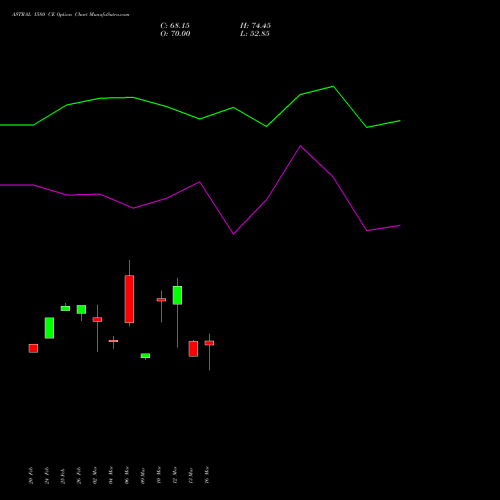Select the 24 Feb date label
This screenshot has height=500, width=500.
point(47,475)
